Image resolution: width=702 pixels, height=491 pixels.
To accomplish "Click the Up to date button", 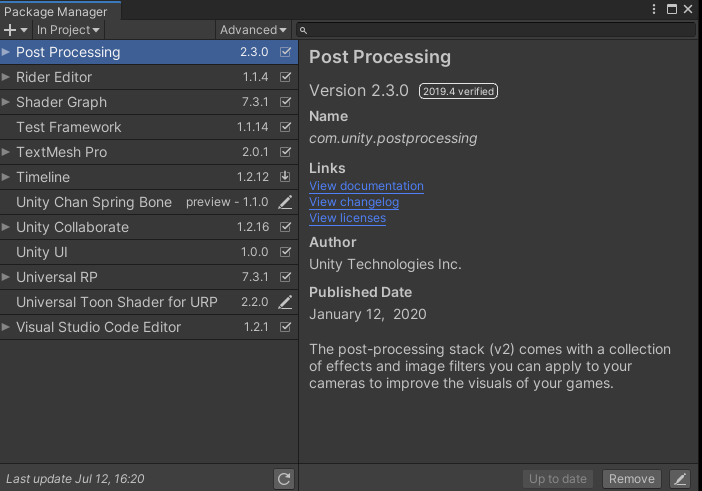I will pyautogui.click(x=558, y=479).
